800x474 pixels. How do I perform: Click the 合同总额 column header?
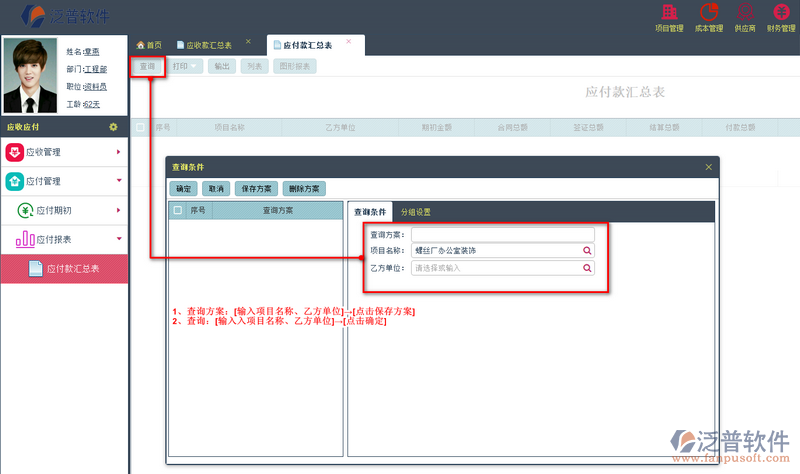(x=513, y=127)
